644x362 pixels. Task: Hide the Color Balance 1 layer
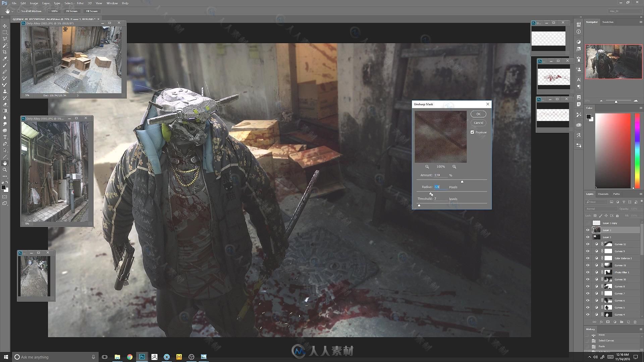coord(588,258)
